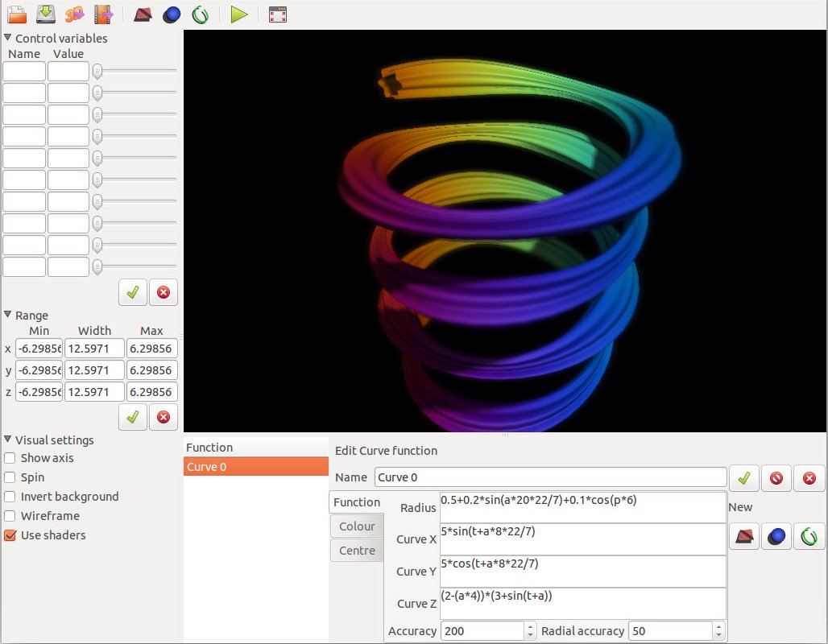This screenshot has height=644, width=828.
Task: Apply control variables with the green check
Action: [x=133, y=292]
